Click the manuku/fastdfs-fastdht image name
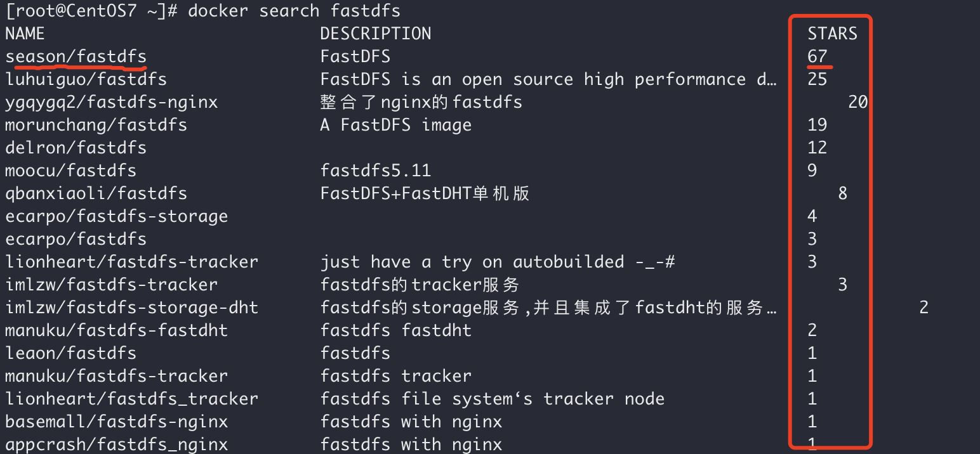 tap(117, 330)
